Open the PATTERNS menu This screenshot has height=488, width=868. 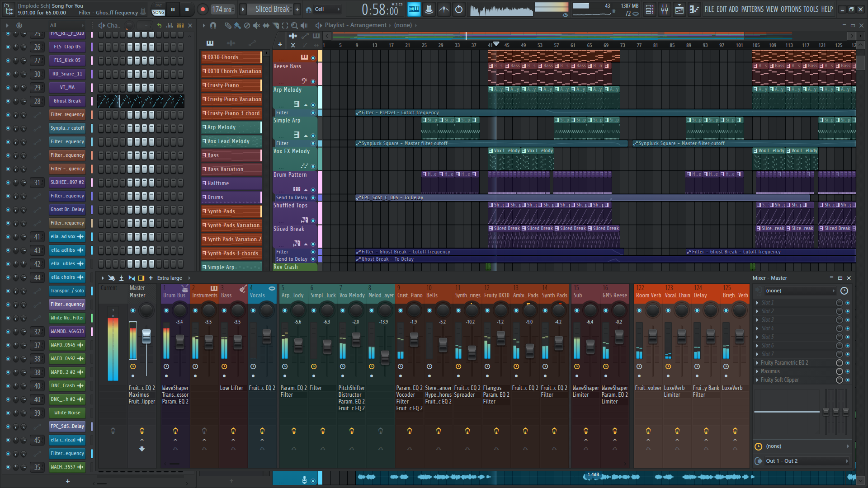[x=752, y=9]
